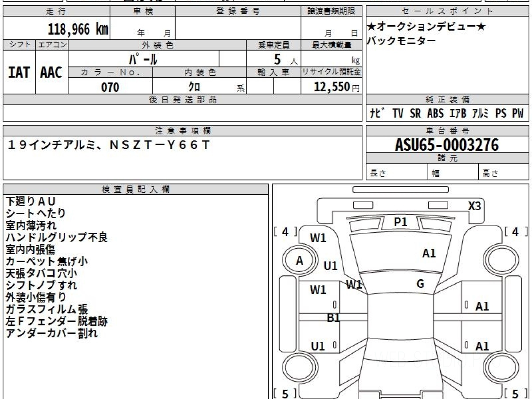This screenshot has height=399, width=532.
Task: Select the 12,550円 recycle deposit amount
Action: click(x=337, y=87)
